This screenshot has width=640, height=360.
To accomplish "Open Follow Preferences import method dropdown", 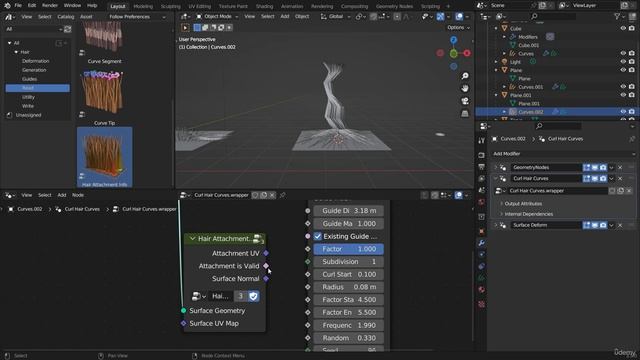I will 138,17.
